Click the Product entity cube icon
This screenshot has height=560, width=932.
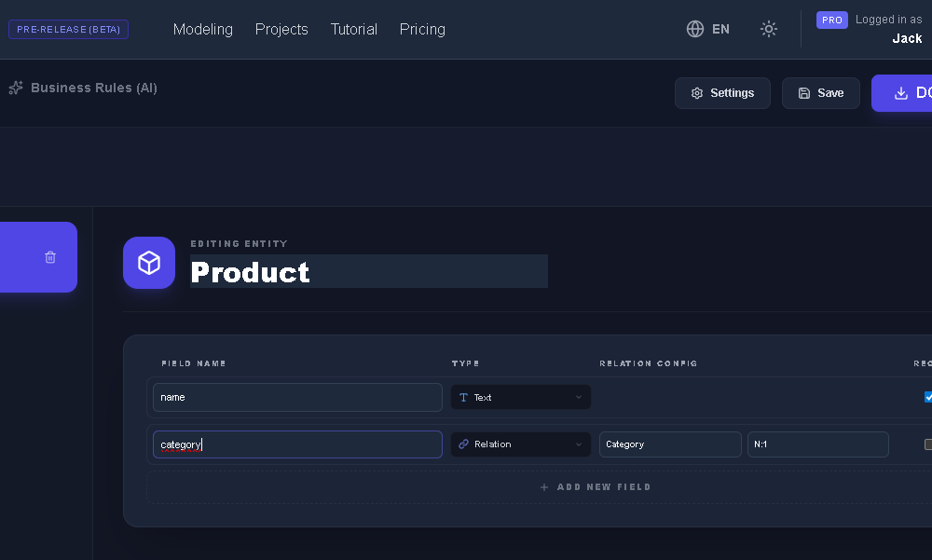(x=149, y=263)
